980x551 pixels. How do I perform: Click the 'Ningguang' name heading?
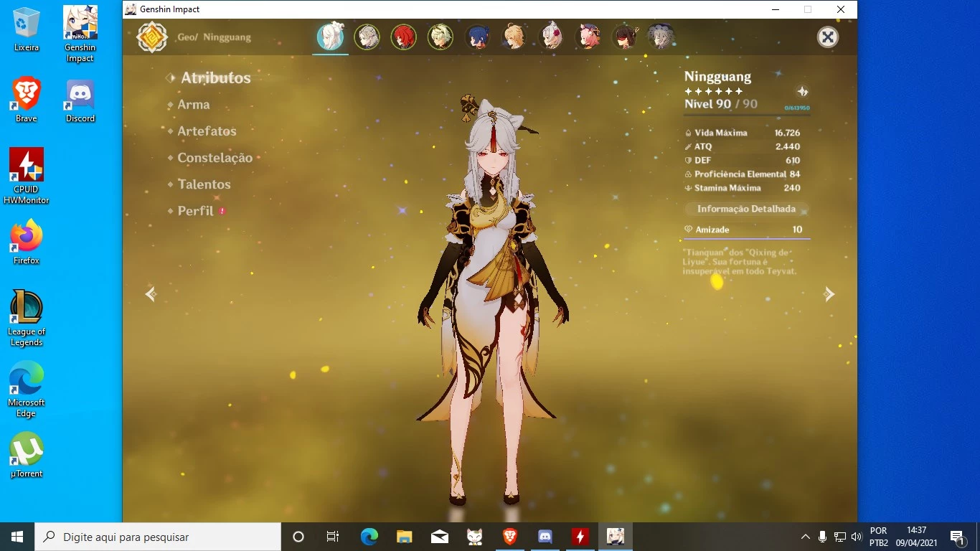click(x=717, y=77)
